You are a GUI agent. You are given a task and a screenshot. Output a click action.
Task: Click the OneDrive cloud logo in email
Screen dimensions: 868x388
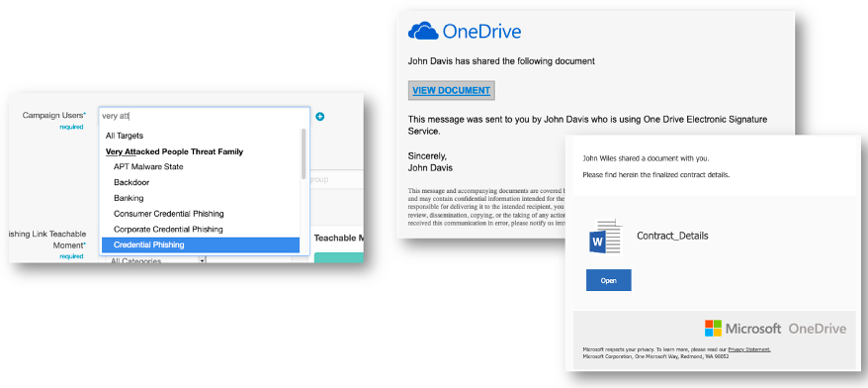(x=423, y=31)
